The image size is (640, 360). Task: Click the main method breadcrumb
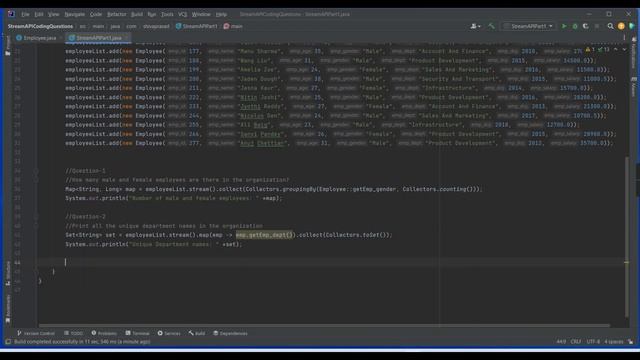233,26
